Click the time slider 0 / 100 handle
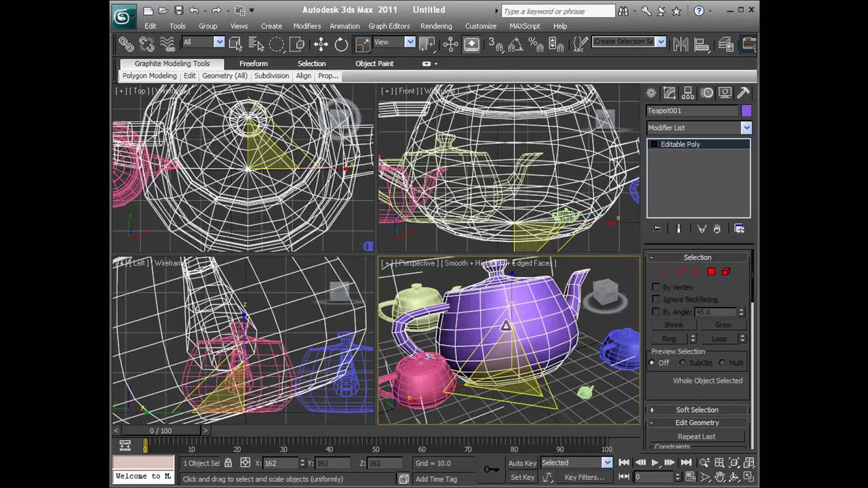The image size is (868, 488). [161, 430]
